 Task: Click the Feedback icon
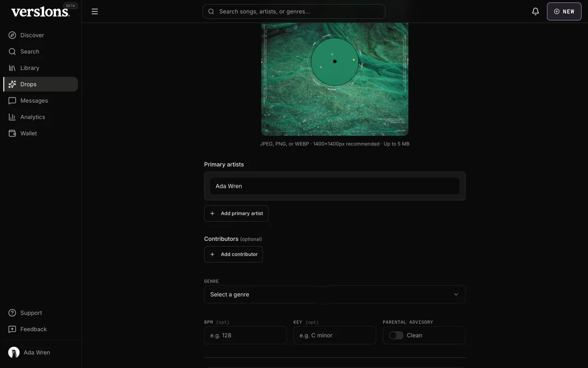(x=12, y=329)
